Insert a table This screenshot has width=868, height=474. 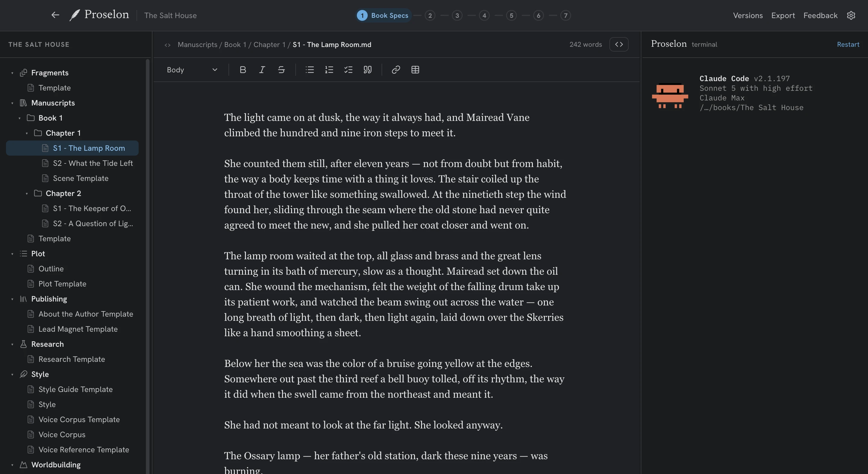(415, 70)
